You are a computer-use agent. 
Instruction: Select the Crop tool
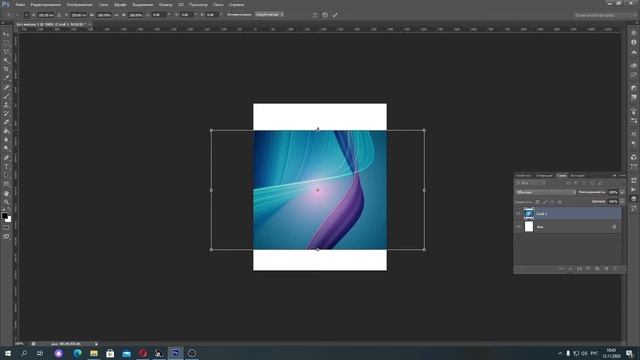point(6,69)
